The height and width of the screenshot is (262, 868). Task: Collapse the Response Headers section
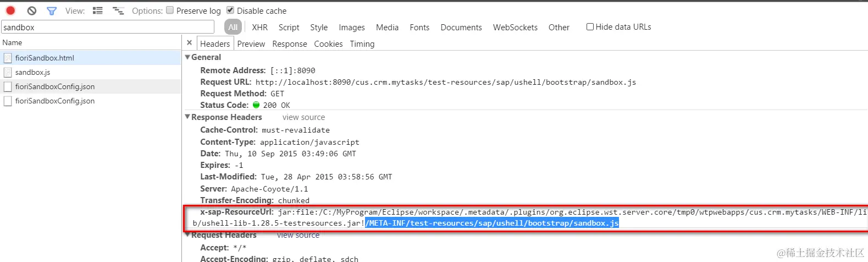pyautogui.click(x=187, y=117)
